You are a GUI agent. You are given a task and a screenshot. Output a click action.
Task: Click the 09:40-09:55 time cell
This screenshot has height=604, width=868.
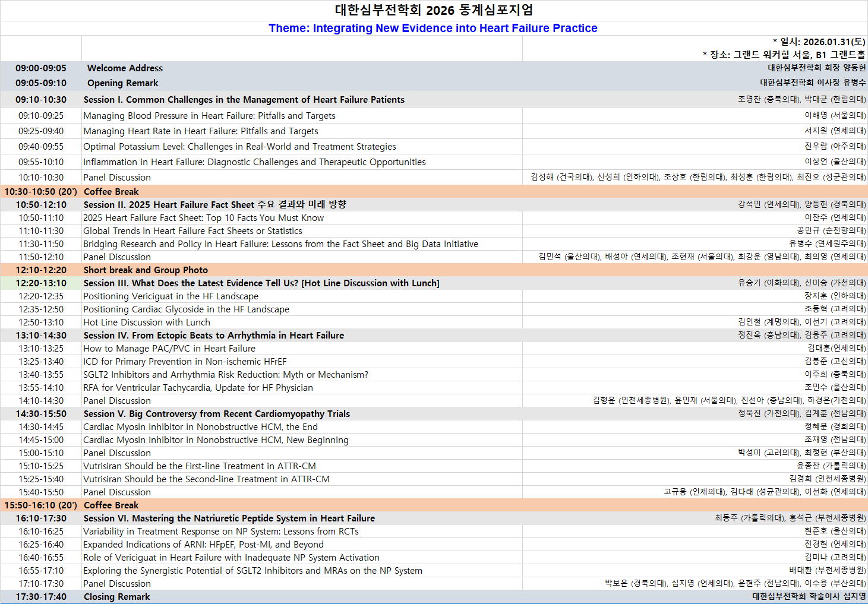pyautogui.click(x=41, y=147)
